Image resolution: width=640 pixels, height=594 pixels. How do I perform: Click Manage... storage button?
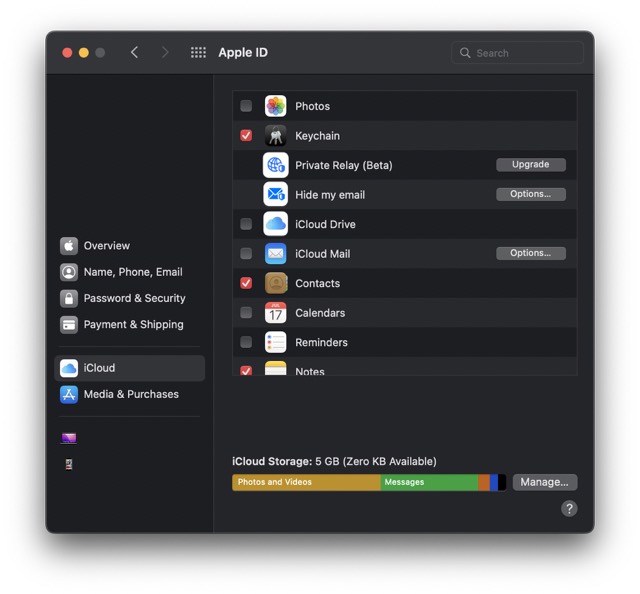(x=544, y=482)
